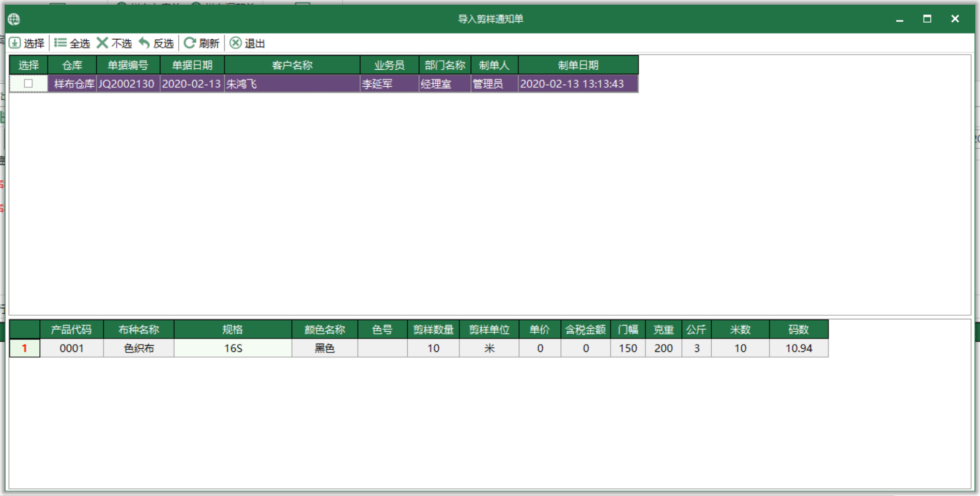
Task: Click the 退出 exit circle icon
Action: [x=236, y=43]
